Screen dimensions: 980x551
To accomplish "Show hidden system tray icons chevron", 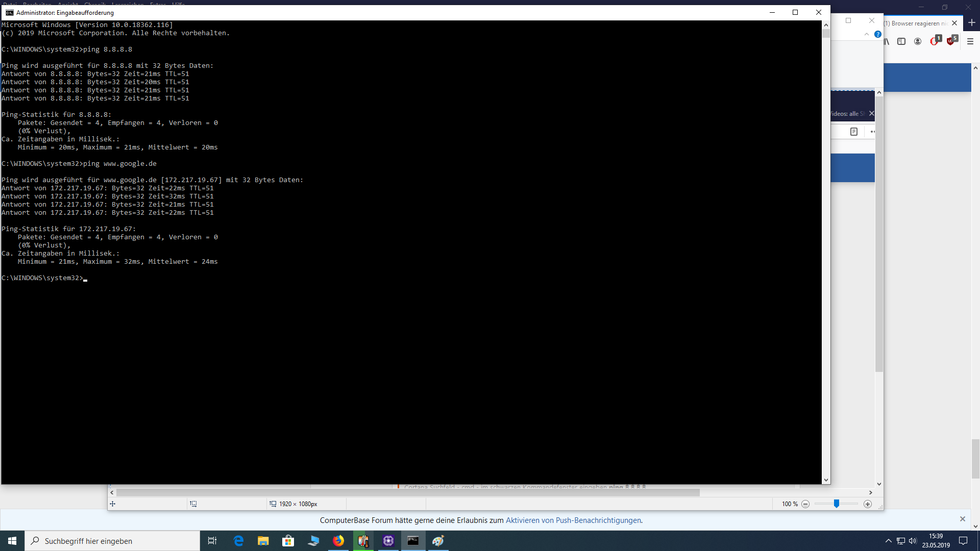I will click(888, 541).
